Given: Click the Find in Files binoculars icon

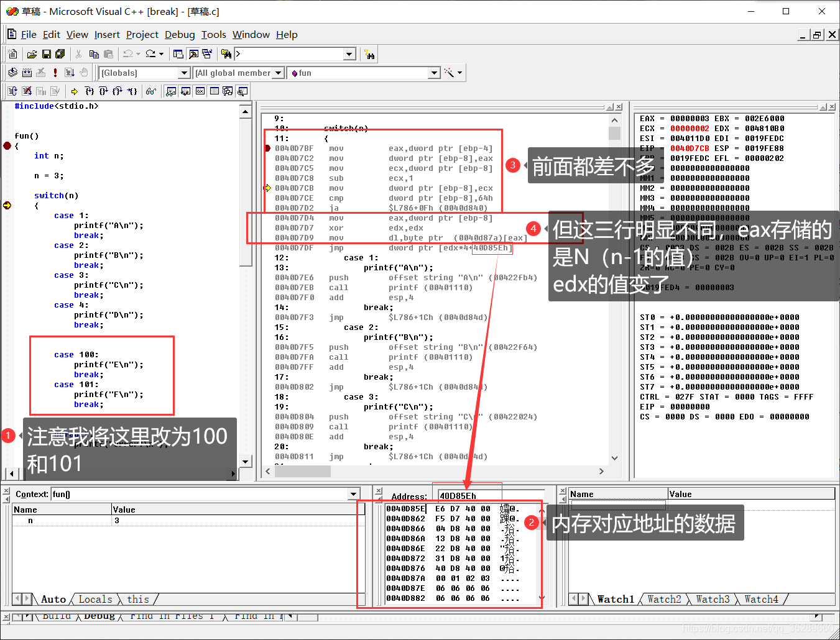Looking at the screenshot, I should pos(226,54).
